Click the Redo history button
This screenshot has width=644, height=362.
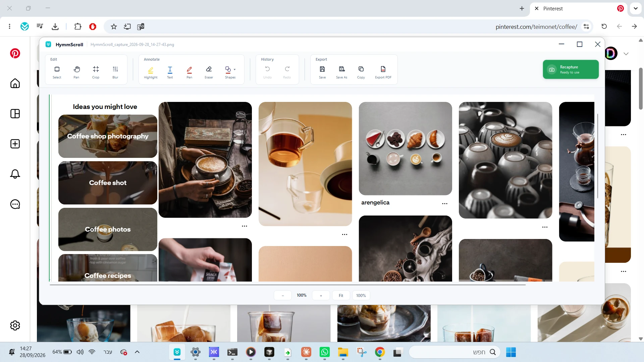pos(287,72)
